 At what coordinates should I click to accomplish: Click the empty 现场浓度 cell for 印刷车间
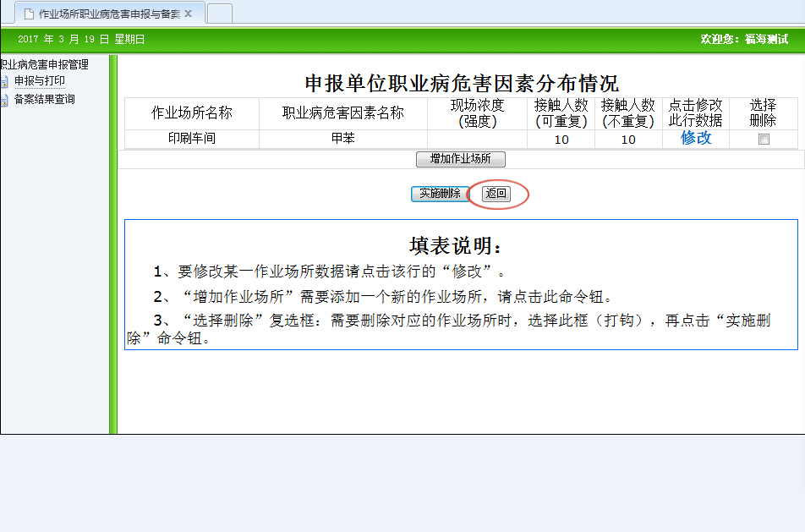[x=477, y=139]
